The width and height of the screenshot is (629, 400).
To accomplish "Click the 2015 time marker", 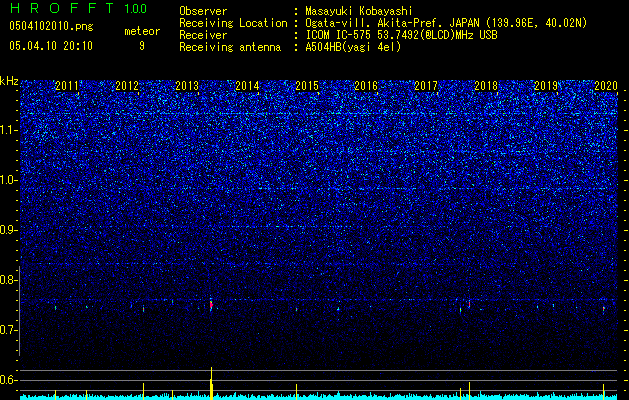I will tap(307, 86).
